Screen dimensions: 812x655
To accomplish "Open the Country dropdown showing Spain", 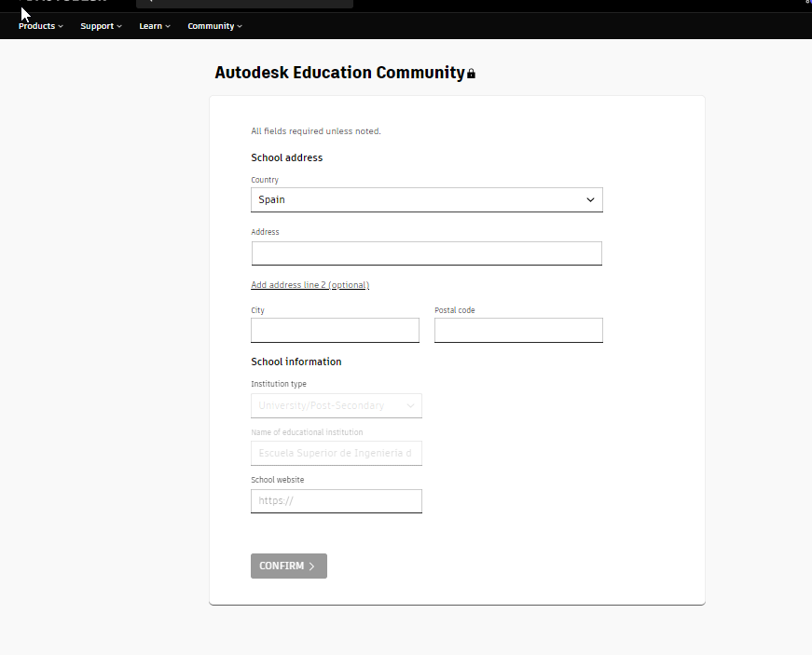I will point(426,199).
